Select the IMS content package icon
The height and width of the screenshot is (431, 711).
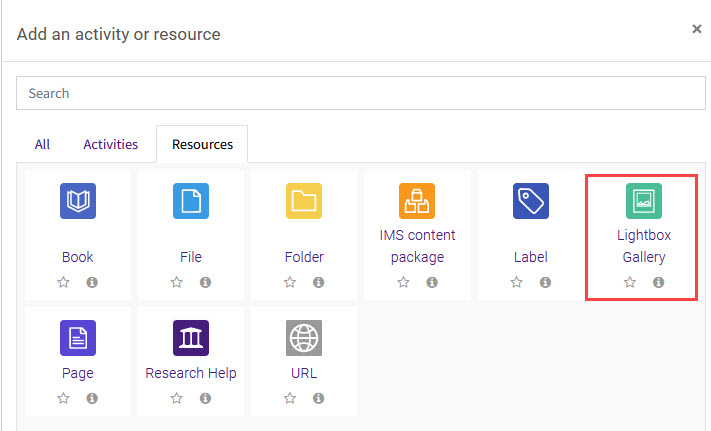[417, 201]
